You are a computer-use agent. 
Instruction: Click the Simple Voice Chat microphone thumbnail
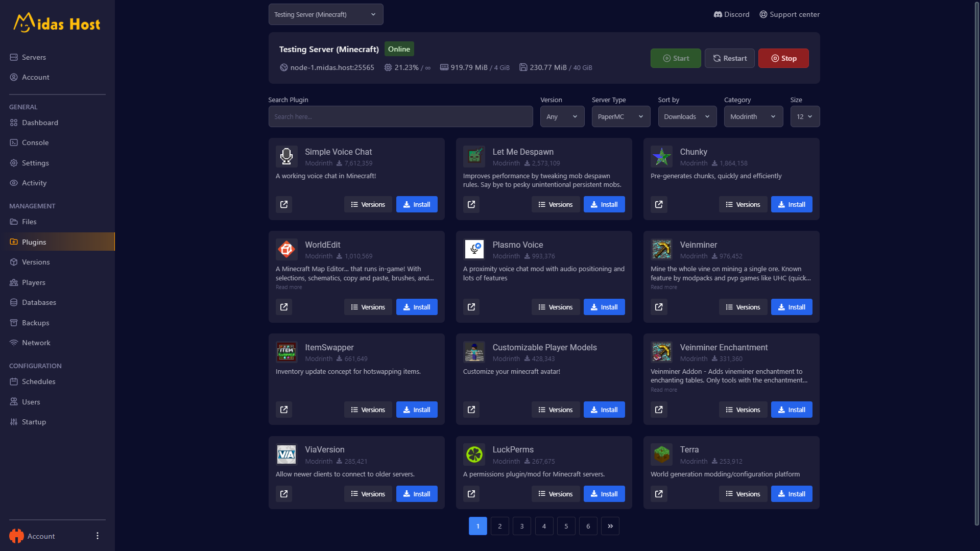coord(286,156)
